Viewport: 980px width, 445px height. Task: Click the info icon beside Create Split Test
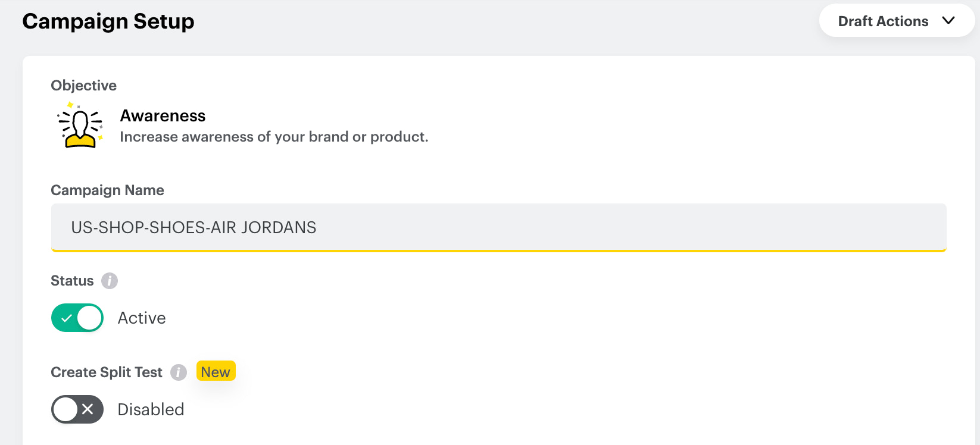click(179, 372)
